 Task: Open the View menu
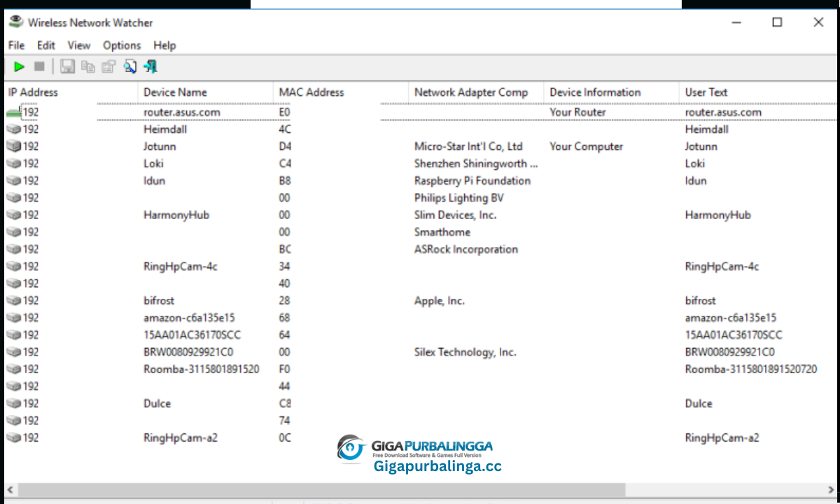click(79, 45)
